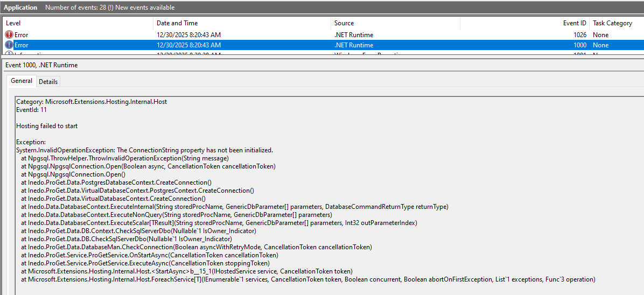Viewport: 644px width, 295px height.
Task: Open the General tab
Action: [x=22, y=81]
